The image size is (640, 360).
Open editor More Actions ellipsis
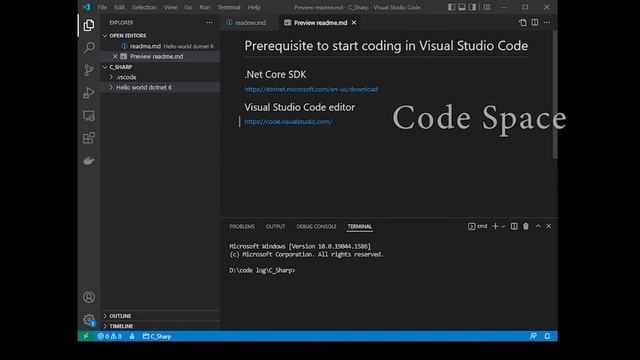[547, 22]
